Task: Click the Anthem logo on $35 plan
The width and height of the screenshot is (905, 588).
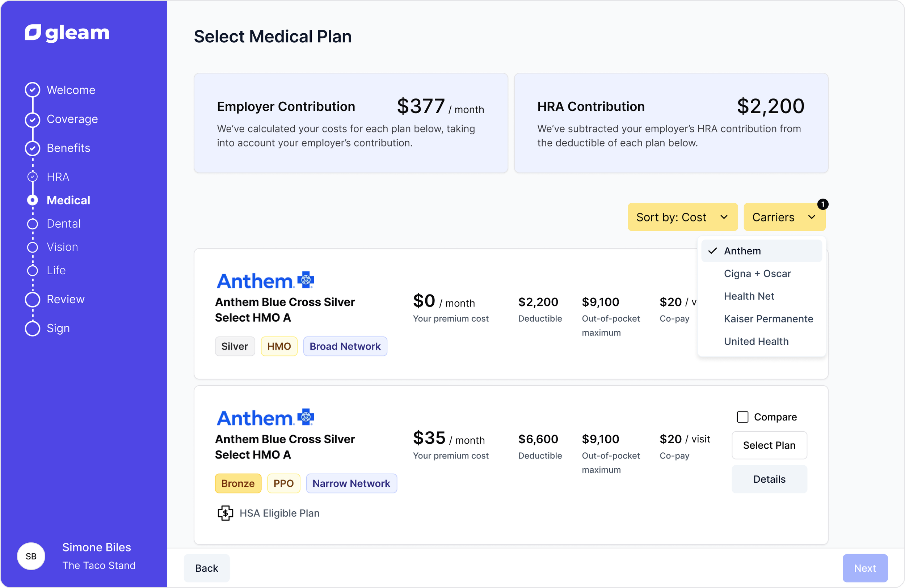Action: [x=265, y=418]
